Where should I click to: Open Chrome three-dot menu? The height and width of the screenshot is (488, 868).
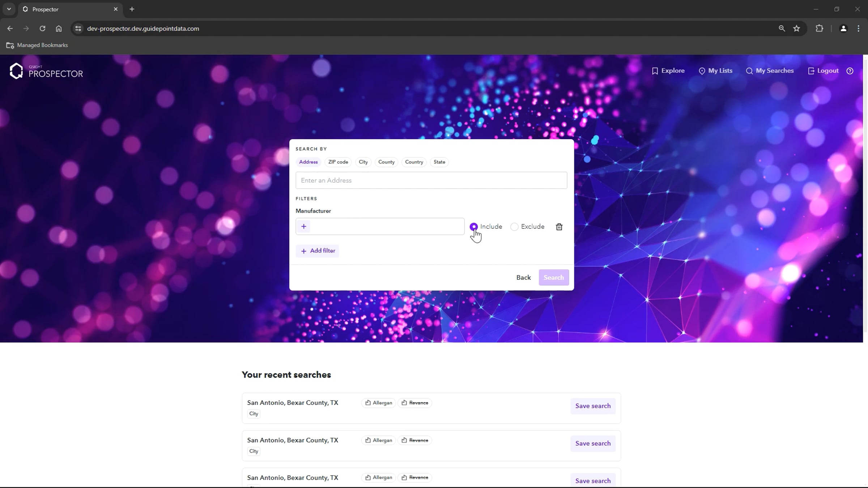tap(858, 29)
